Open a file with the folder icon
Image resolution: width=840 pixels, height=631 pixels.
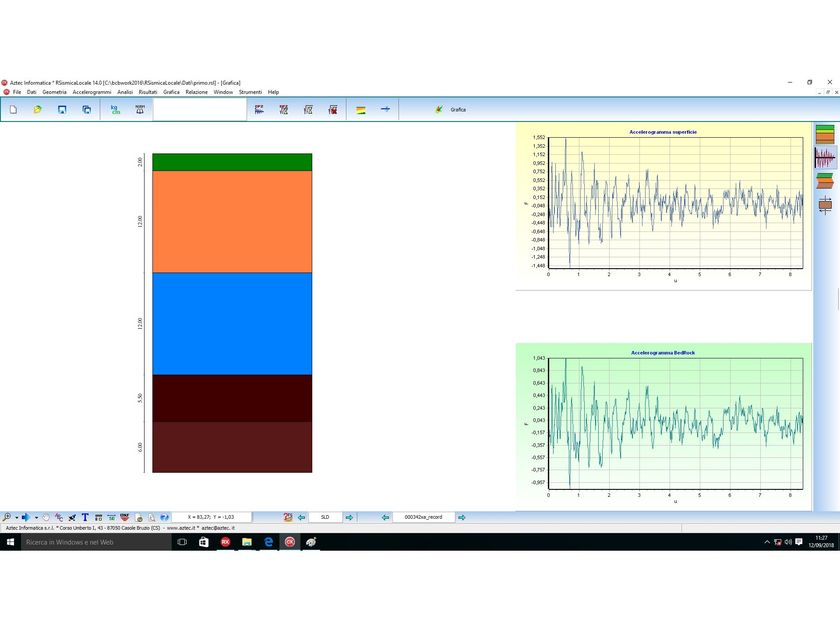38,109
